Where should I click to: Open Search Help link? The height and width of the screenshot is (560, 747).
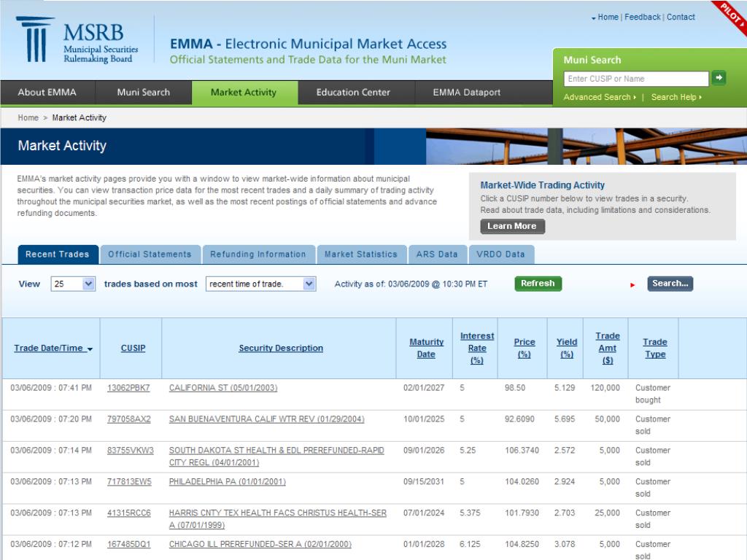pos(676,97)
